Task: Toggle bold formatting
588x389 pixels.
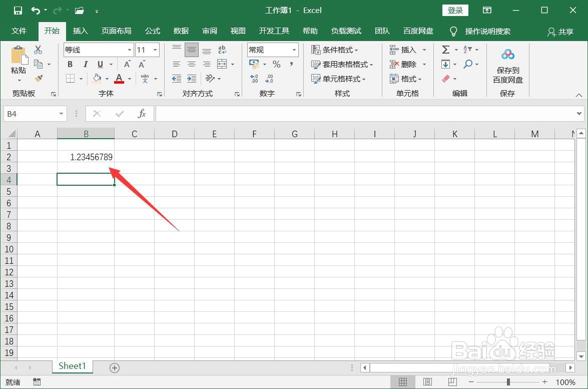Action: 70,64
